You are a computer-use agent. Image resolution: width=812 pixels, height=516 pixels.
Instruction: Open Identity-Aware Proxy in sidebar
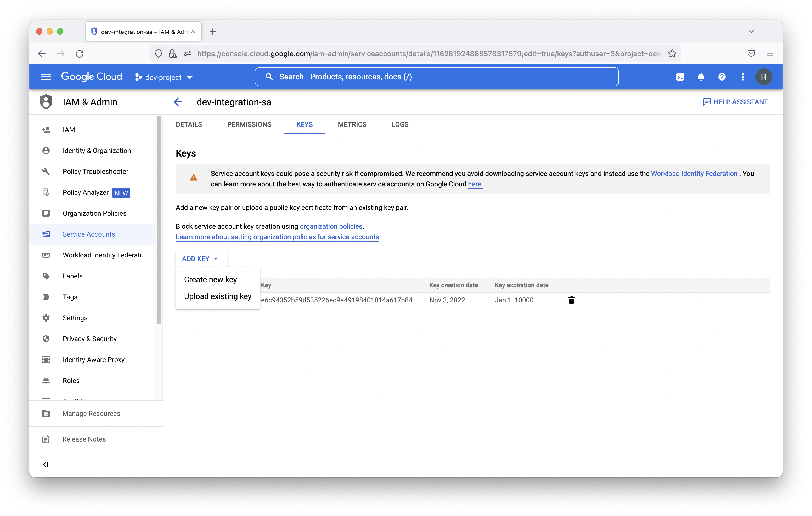pyautogui.click(x=93, y=360)
